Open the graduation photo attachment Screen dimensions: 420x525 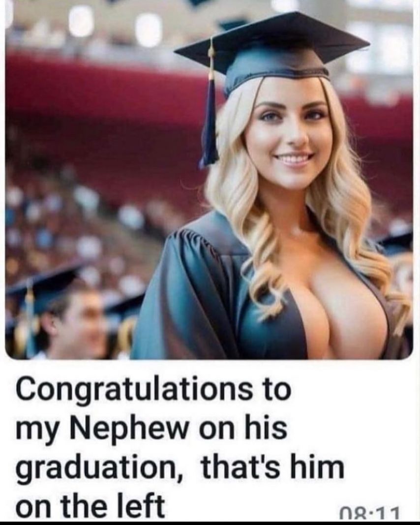point(209,180)
